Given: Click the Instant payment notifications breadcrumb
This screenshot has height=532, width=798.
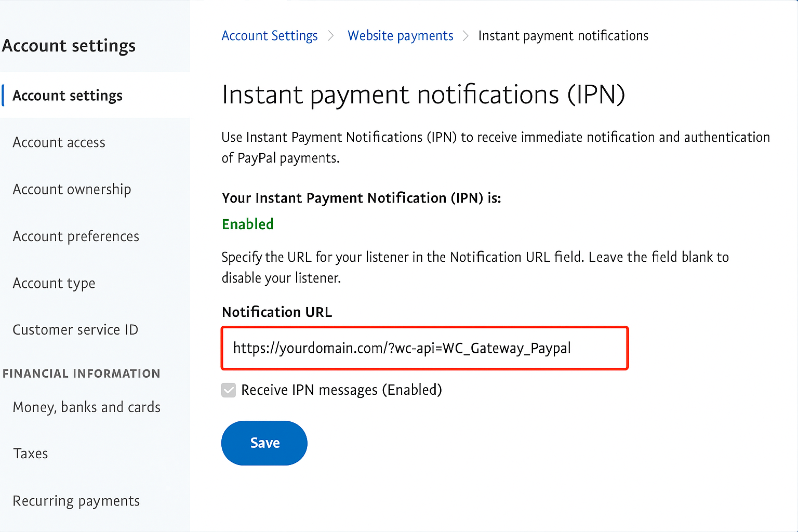Looking at the screenshot, I should click(563, 35).
